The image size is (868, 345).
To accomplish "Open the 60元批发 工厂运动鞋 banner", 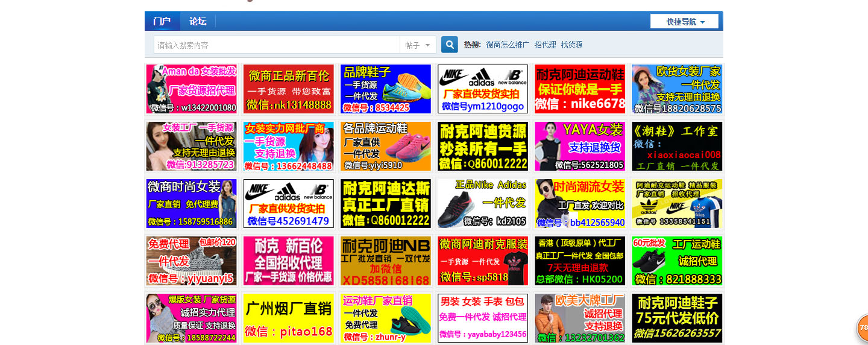I will coord(677,261).
